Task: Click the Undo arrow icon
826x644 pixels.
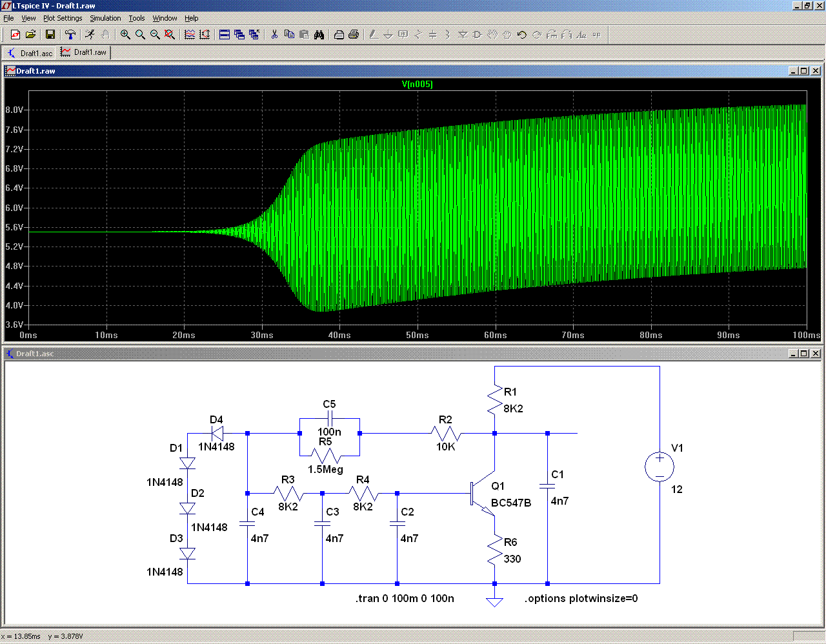Action: (522, 35)
